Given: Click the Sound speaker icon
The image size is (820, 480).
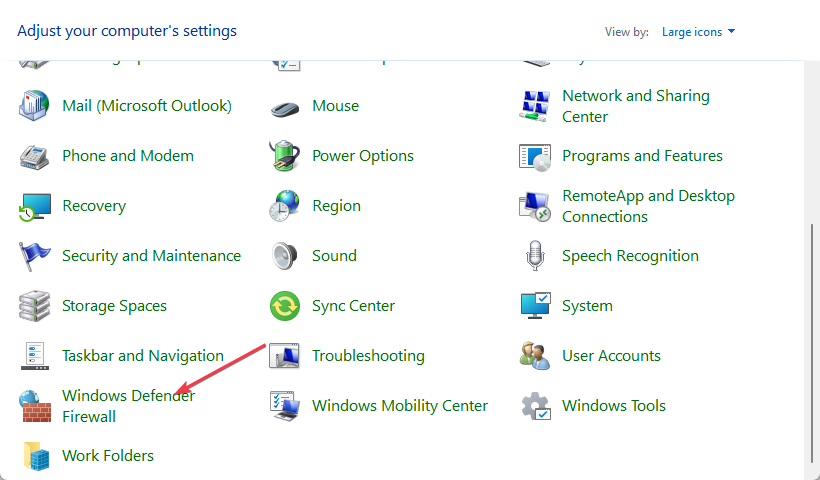Looking at the screenshot, I should 285,256.
